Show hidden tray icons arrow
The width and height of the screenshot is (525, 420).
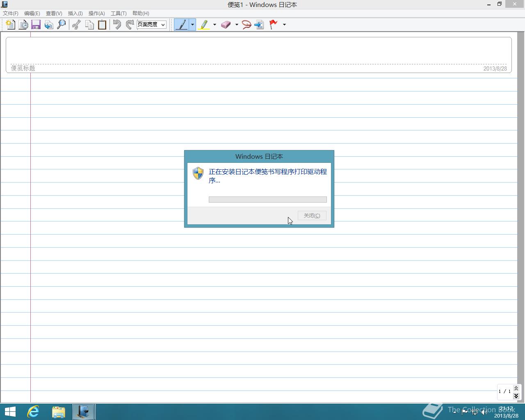click(x=454, y=412)
